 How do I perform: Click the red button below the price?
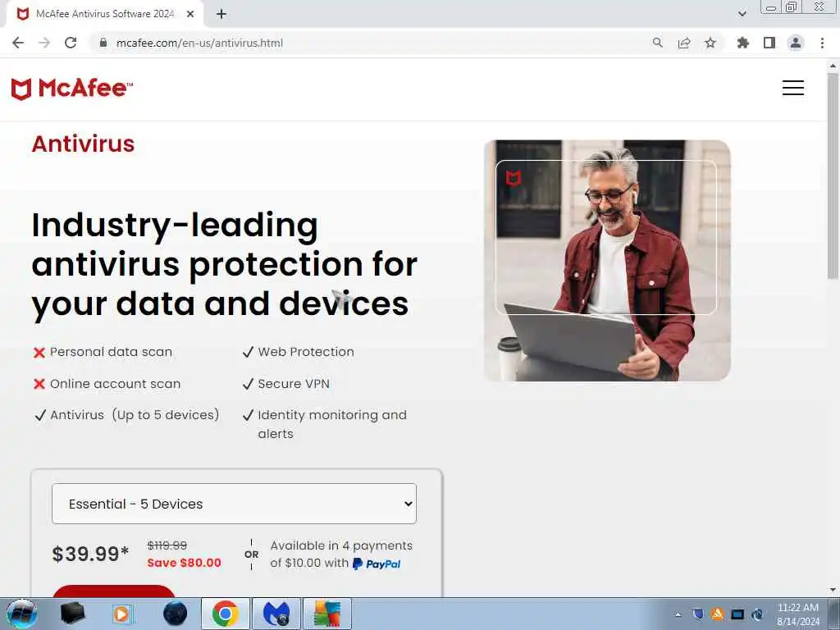click(113, 591)
